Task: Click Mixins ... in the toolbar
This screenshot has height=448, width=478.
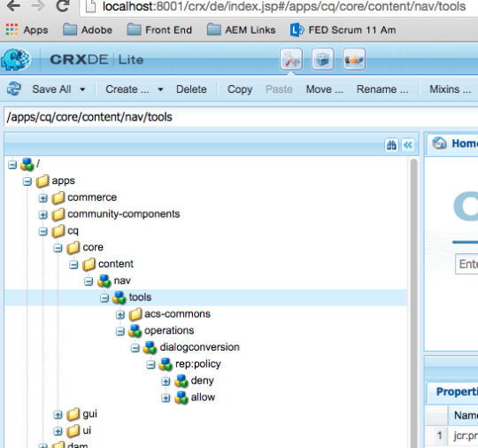Action: click(x=451, y=89)
